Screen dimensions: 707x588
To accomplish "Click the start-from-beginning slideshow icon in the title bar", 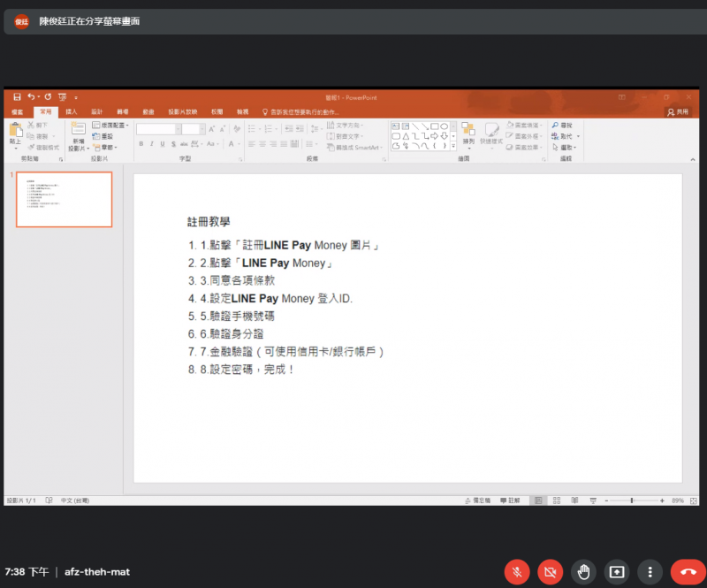I will coord(63,97).
